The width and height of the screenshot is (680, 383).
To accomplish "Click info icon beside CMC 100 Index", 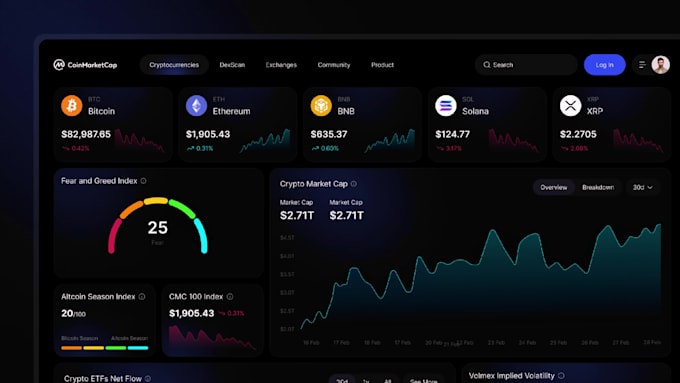I will coord(230,297).
